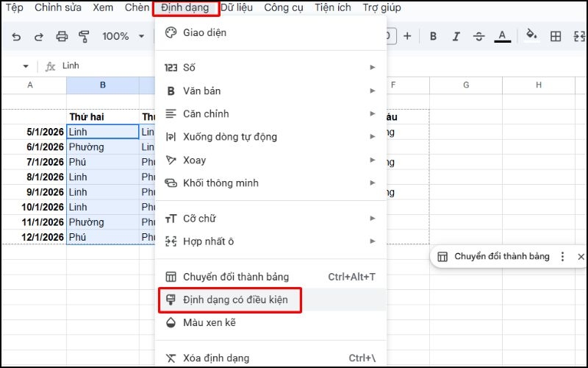The height and width of the screenshot is (368, 588).
Task: Click Phường cell in 11/1/2026 row
Action: pos(103,222)
